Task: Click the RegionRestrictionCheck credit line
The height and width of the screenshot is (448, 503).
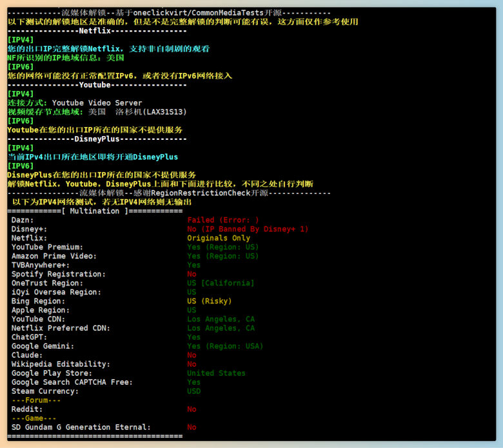Action: tap(169, 193)
